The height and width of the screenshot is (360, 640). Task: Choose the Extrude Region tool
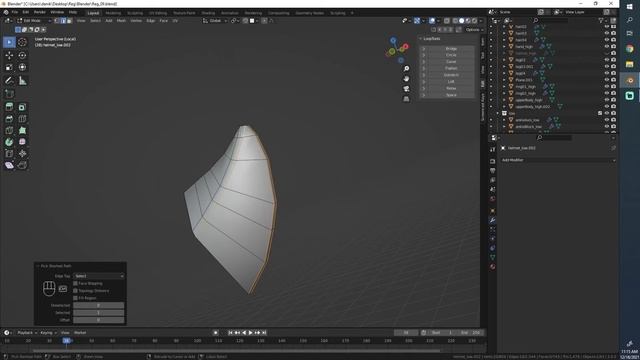(x=9, y=107)
